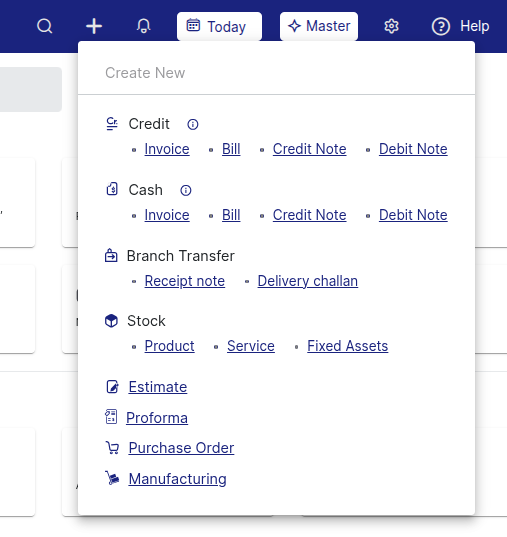Open Debit Note under Credit
Screen dimensions: 507x537
click(413, 149)
